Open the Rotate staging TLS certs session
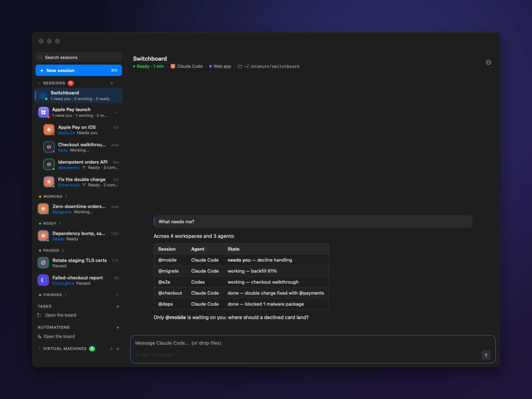This screenshot has height=399, width=532. click(79, 263)
